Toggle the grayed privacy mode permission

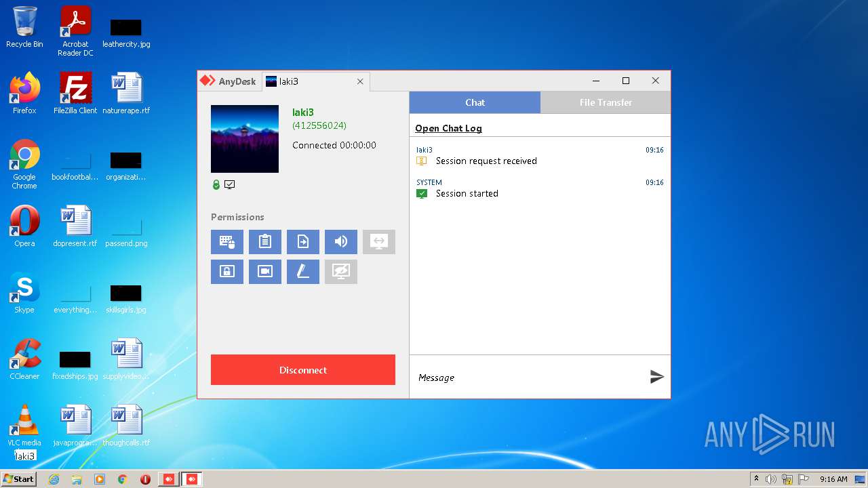click(x=341, y=272)
